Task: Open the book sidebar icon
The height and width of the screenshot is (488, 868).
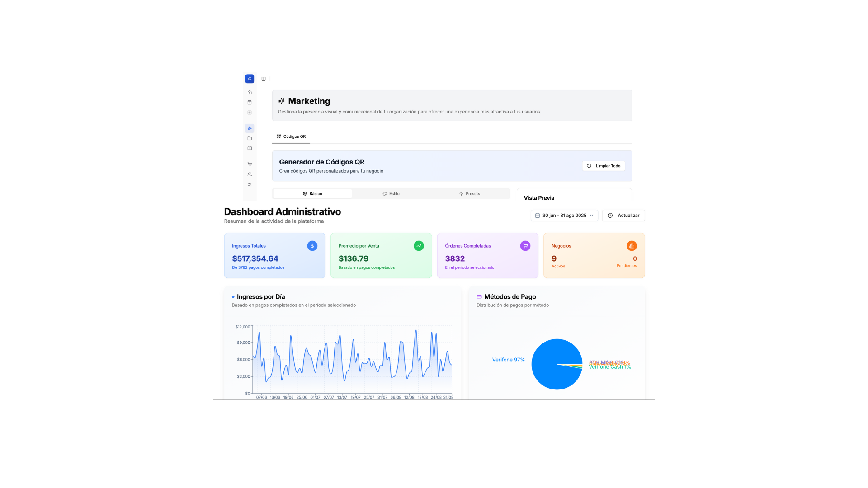Action: pos(250,149)
